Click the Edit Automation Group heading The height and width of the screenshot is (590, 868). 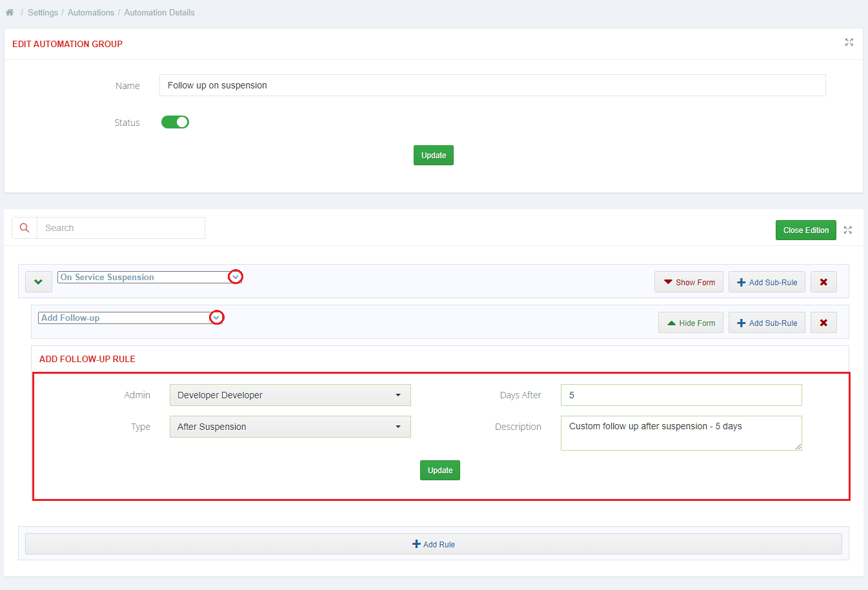(x=67, y=44)
